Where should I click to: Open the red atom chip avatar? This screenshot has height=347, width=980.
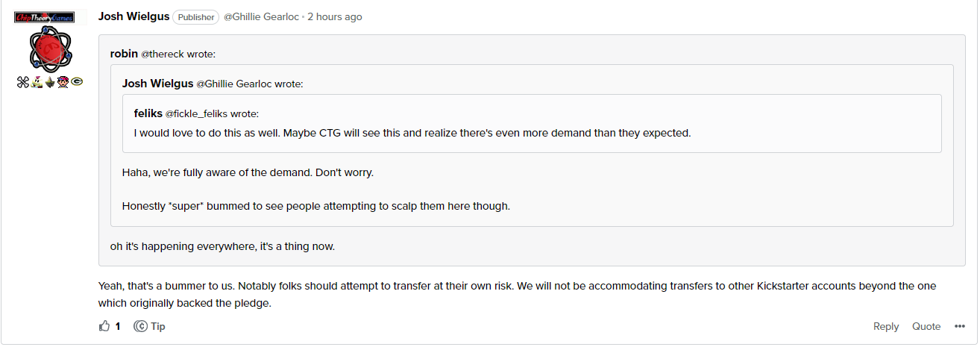tap(50, 49)
